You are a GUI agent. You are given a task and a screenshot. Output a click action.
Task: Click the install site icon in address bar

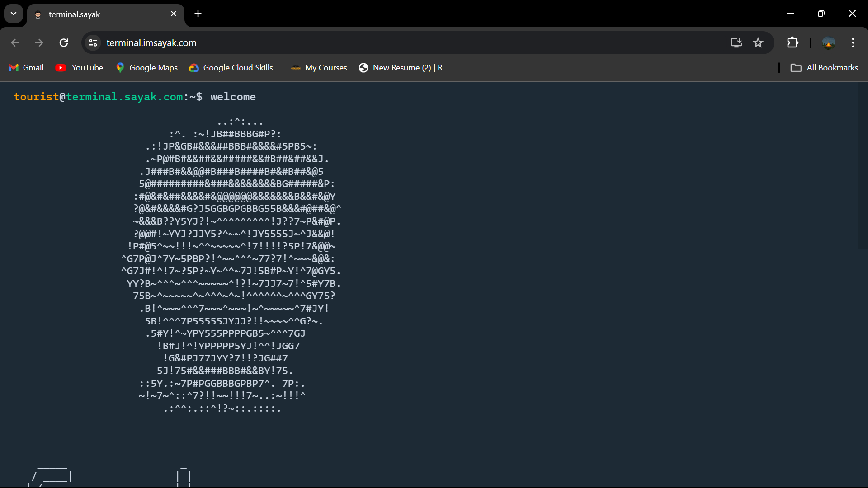point(736,42)
